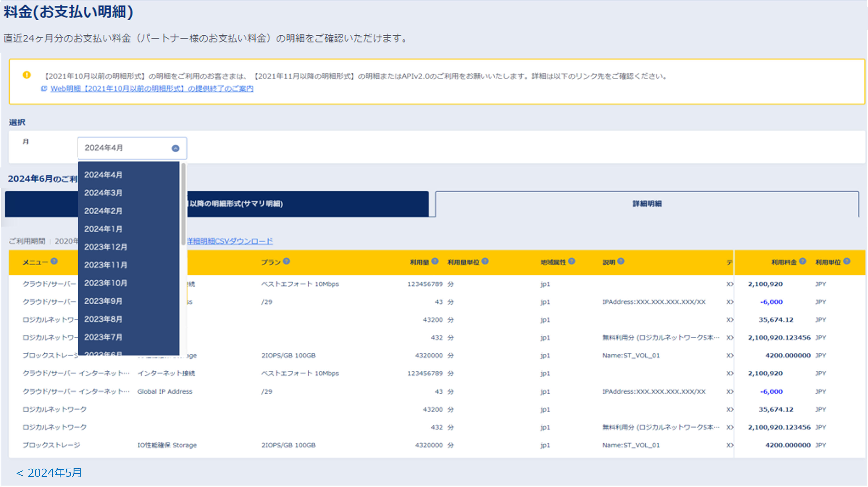Click the help icon beside プラン column
Image resolution: width=868 pixels, height=487 pixels.
point(287,261)
